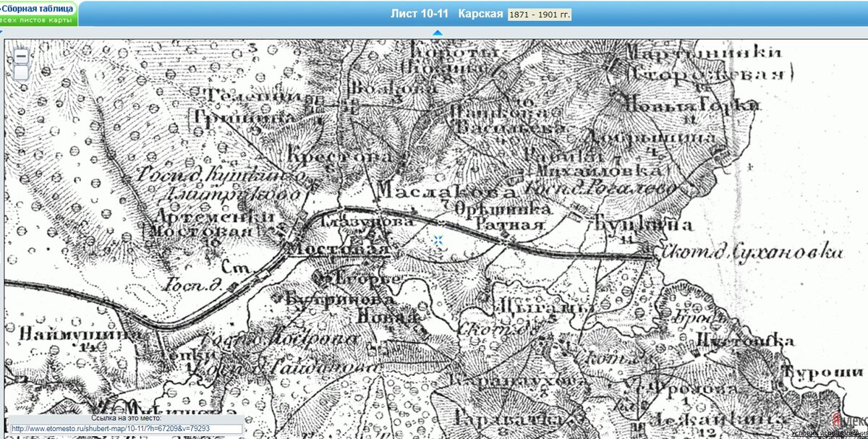Click the minus zoom button on map
The image size is (868, 439).
click(21, 56)
